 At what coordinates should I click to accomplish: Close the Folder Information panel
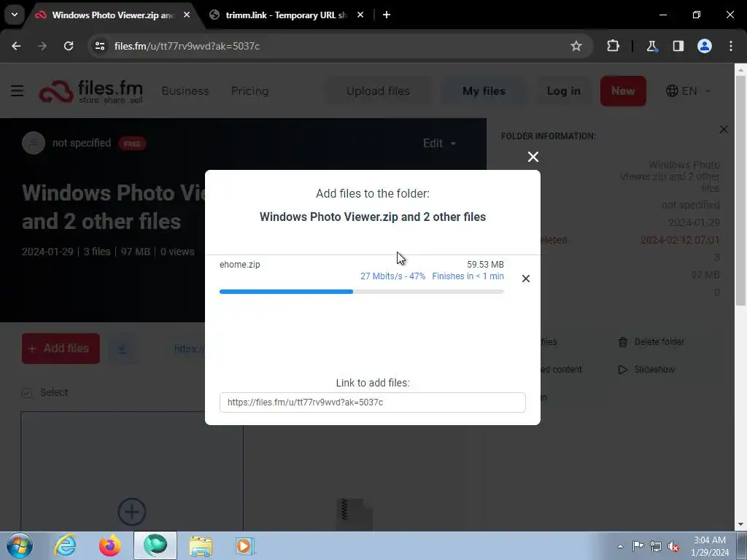tap(723, 130)
